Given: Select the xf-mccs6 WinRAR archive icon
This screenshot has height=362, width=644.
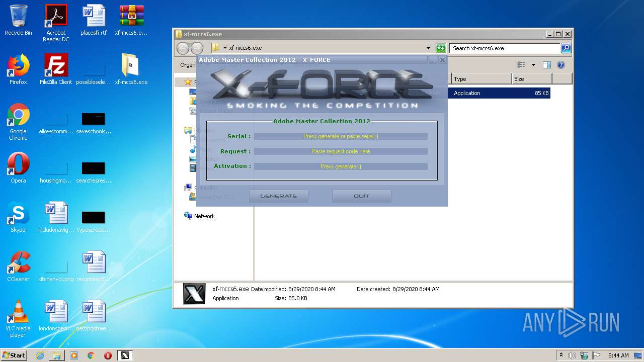Looking at the screenshot, I should point(131,20).
